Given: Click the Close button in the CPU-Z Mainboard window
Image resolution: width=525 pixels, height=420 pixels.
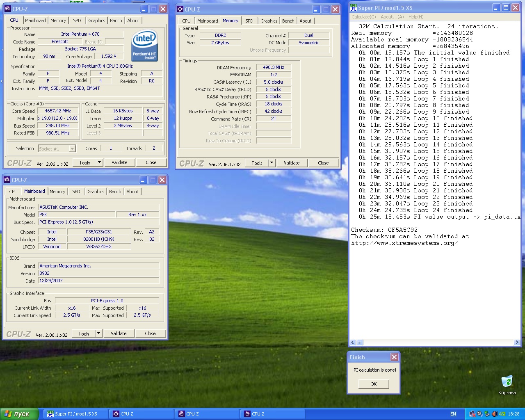Looking at the screenshot, I should pos(150,333).
